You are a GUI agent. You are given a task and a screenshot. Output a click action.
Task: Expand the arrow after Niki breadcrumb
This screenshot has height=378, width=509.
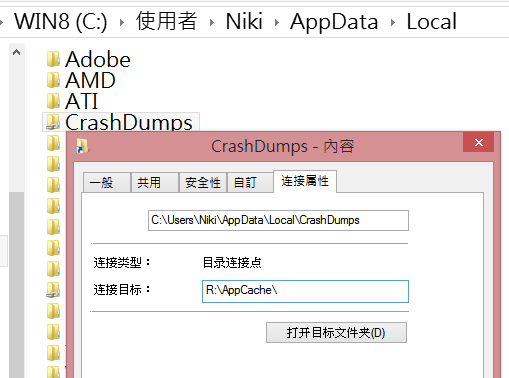[276, 23]
